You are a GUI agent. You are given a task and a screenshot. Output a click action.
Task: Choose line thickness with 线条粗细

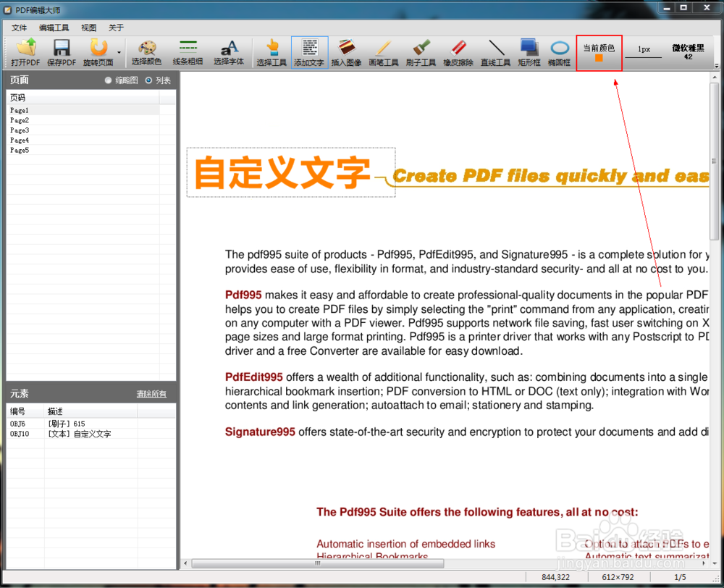[x=188, y=53]
